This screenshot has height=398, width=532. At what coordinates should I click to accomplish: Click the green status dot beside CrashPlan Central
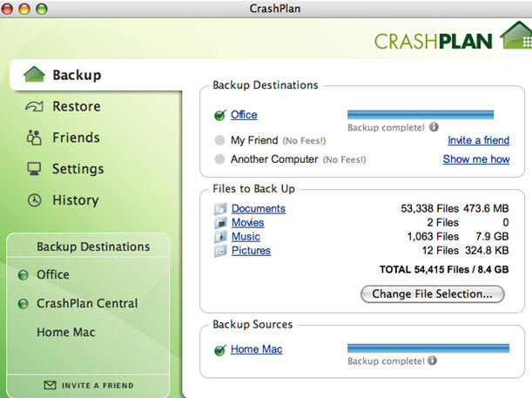23,304
